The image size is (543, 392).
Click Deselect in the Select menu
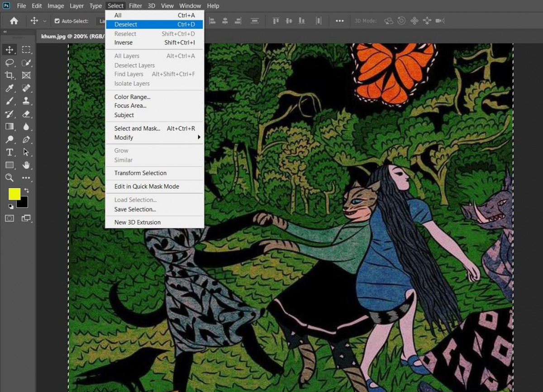(x=155, y=24)
